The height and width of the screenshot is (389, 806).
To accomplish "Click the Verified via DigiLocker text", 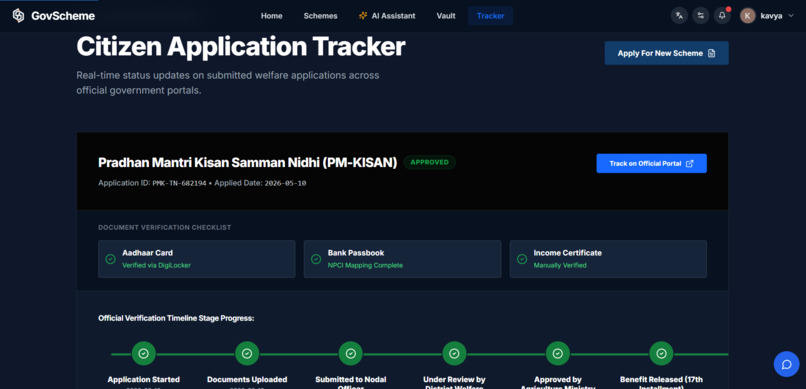I will tap(156, 266).
